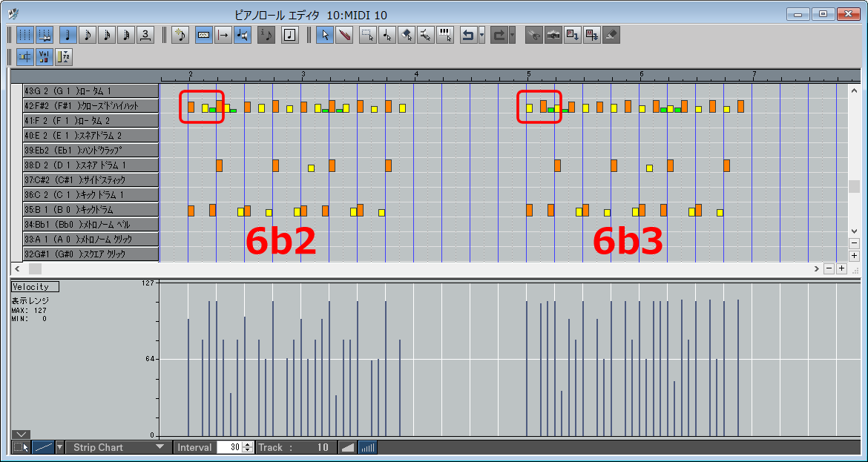Toggle the Vel velocity display button
Screen dimensions: 868x462
tap(44, 56)
